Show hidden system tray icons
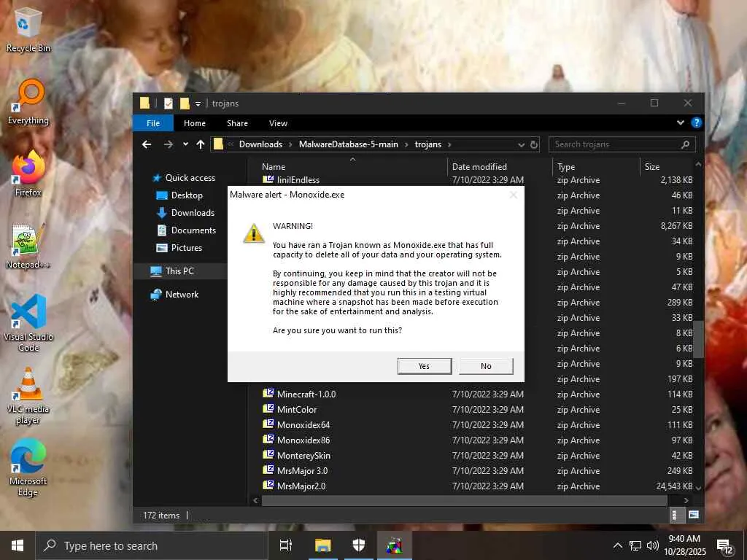 point(617,545)
